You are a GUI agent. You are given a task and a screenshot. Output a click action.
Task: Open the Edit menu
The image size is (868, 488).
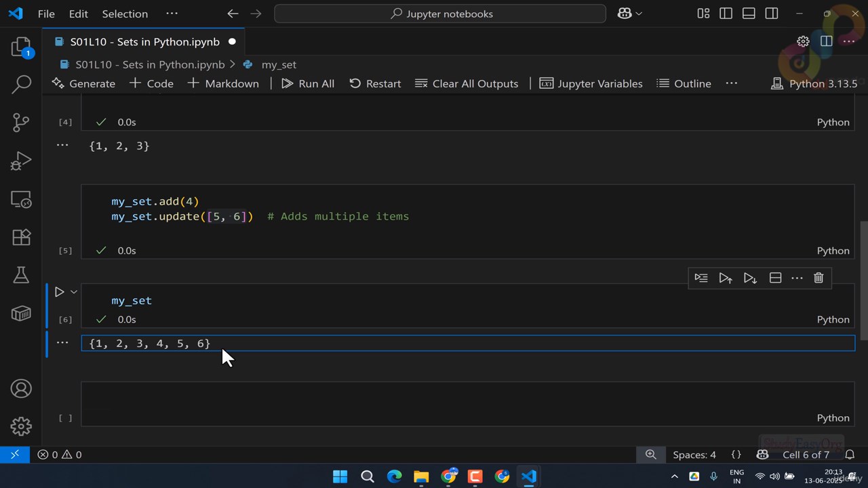click(79, 14)
